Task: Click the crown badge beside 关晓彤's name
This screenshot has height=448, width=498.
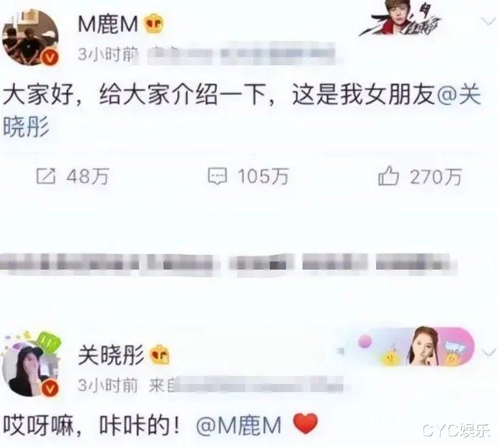Action: (x=159, y=355)
